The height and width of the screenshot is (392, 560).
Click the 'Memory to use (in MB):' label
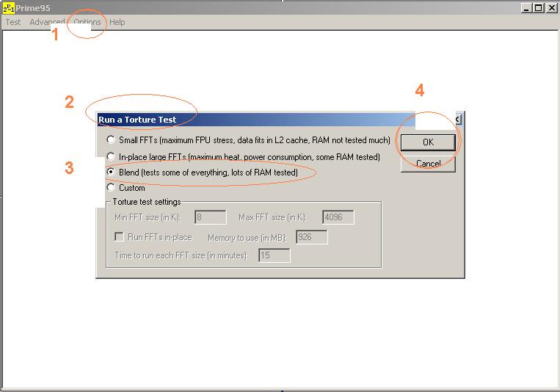(247, 238)
